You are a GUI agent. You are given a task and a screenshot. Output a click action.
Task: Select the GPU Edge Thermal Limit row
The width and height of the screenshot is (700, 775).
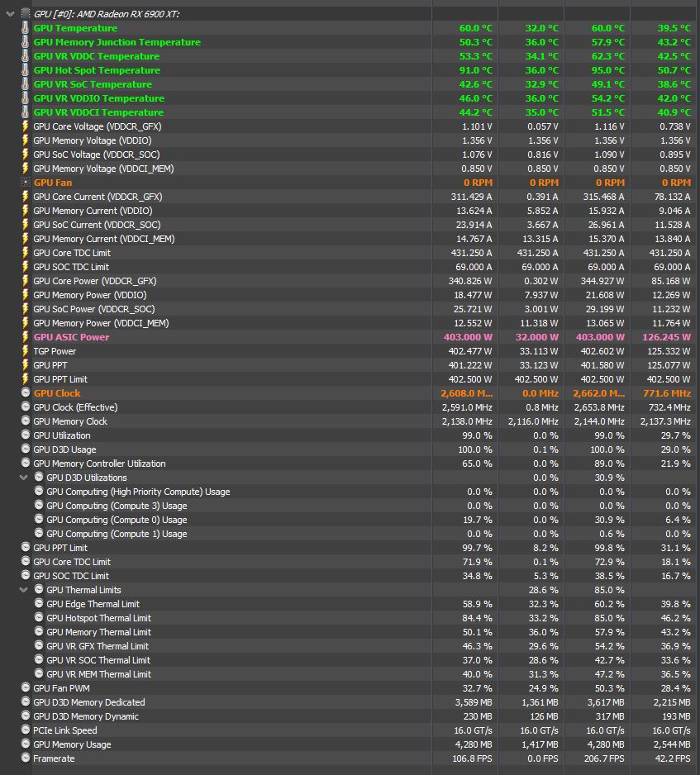(x=93, y=604)
